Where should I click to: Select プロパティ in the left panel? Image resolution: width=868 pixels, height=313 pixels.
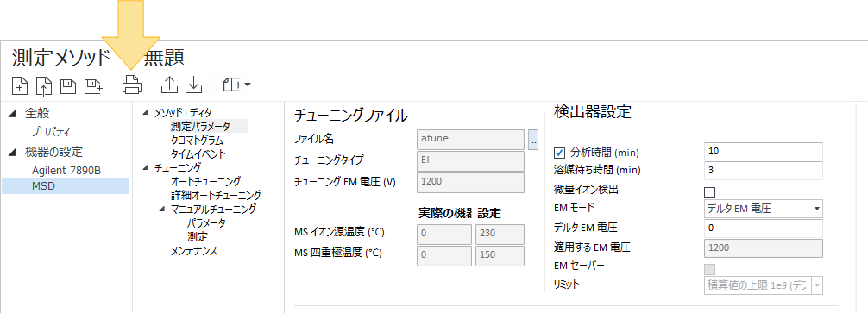click(x=51, y=132)
